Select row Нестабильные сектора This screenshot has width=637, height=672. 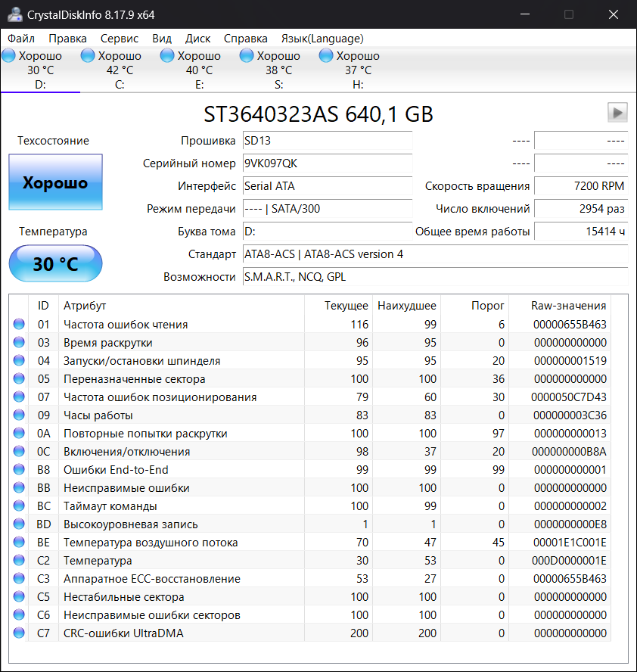[x=310, y=596]
